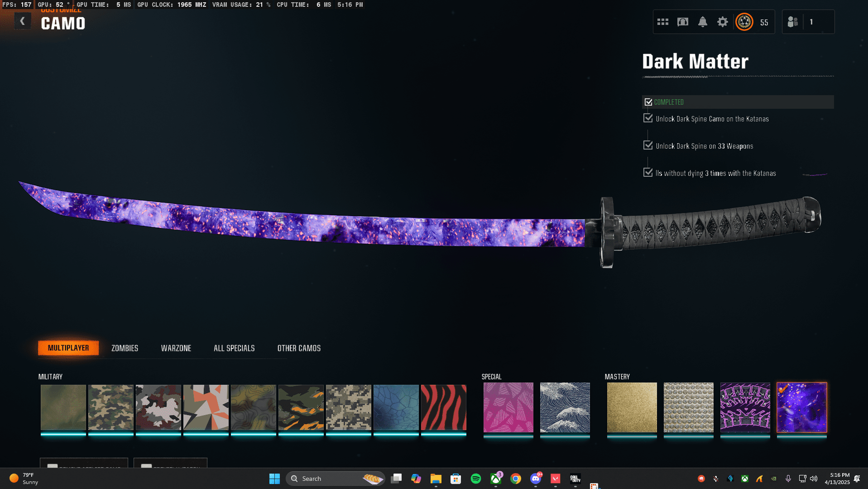Click the Unlock Dark Spine on 33 Weapons checkbox
The width and height of the screenshot is (868, 489).
(x=648, y=145)
